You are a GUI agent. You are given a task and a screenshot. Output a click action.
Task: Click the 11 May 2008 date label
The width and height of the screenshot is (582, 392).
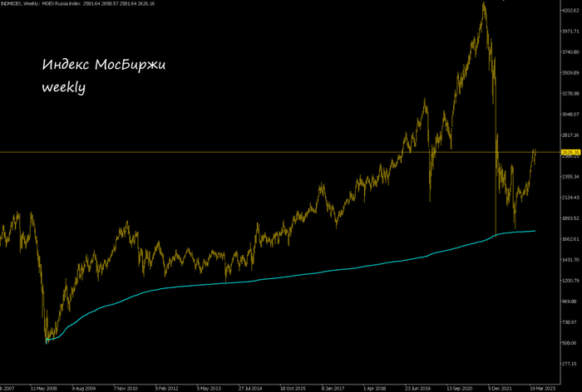click(x=43, y=389)
